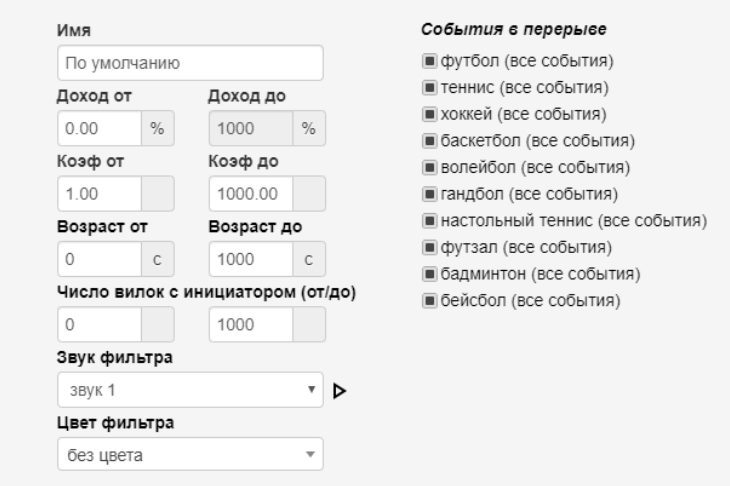Click the Коэф до input field
730x486 pixels.
[x=251, y=193]
